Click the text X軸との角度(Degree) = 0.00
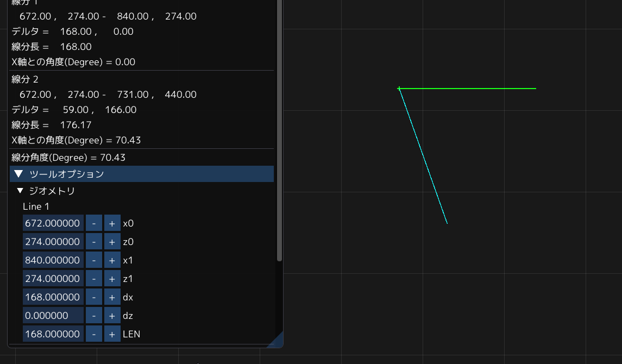This screenshot has width=622, height=364. 73,62
